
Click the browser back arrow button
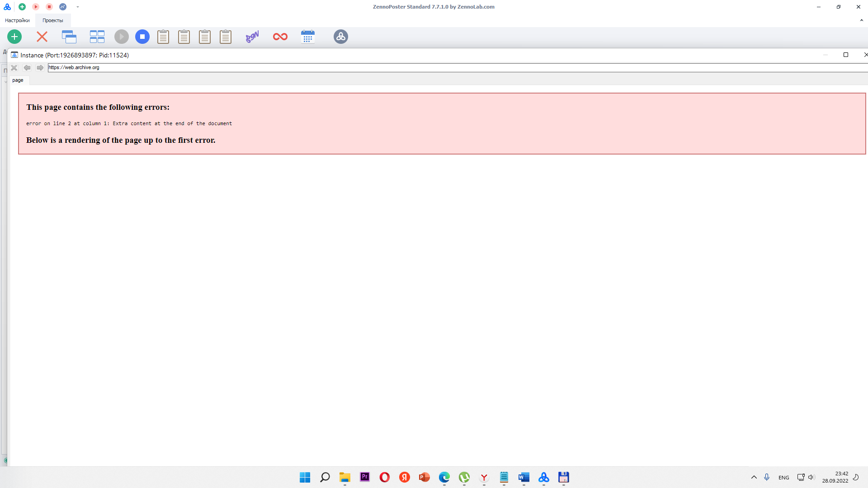27,67
